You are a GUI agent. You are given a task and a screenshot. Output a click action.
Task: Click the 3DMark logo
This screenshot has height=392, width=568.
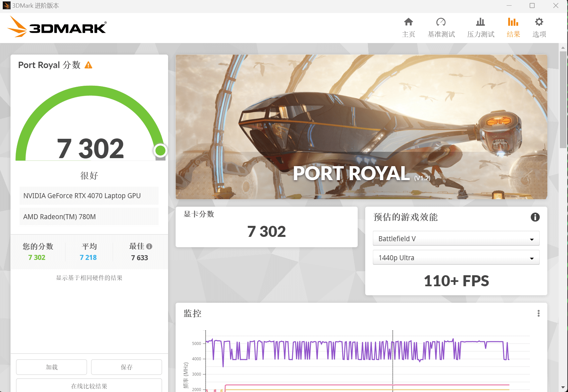57,27
